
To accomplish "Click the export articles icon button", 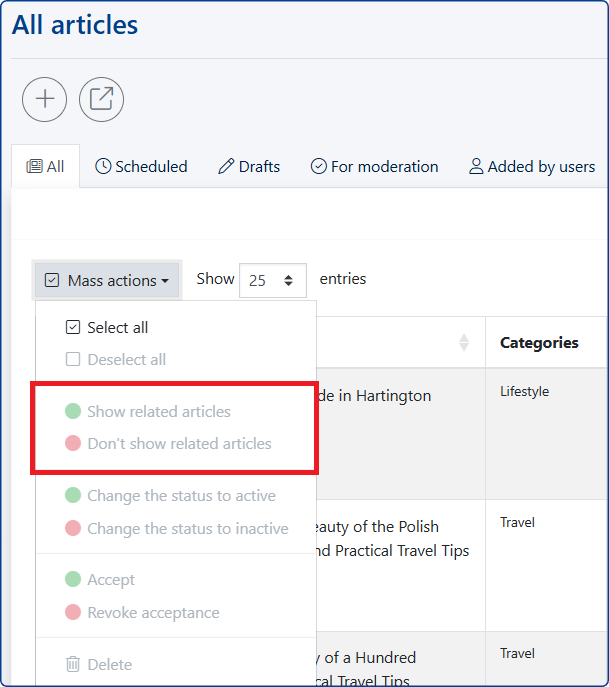I will (101, 99).
